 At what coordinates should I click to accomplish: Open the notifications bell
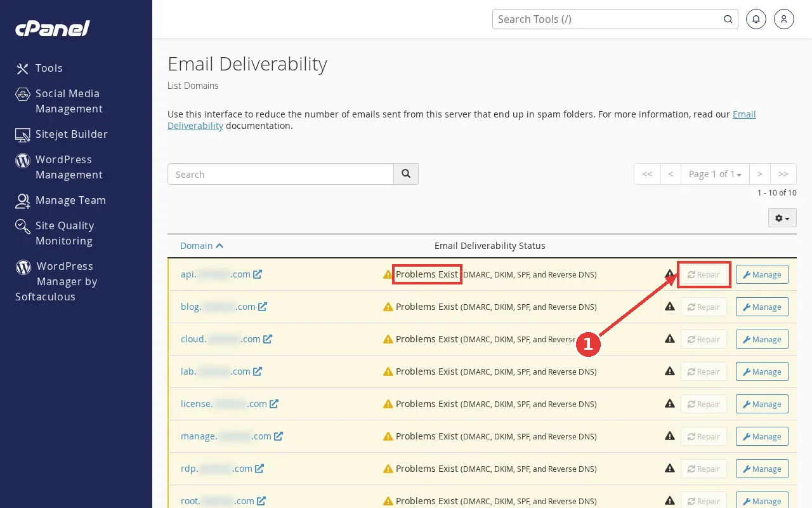pyautogui.click(x=756, y=19)
